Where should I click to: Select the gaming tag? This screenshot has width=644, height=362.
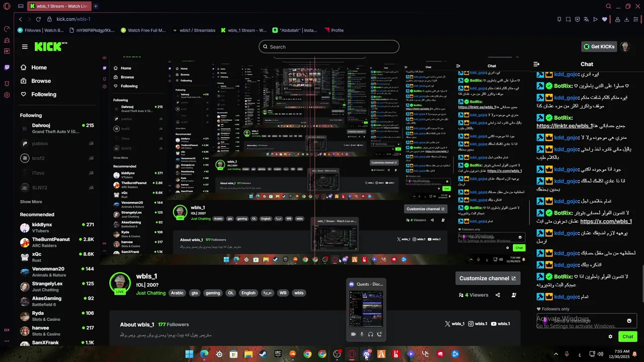pyautogui.click(x=212, y=293)
